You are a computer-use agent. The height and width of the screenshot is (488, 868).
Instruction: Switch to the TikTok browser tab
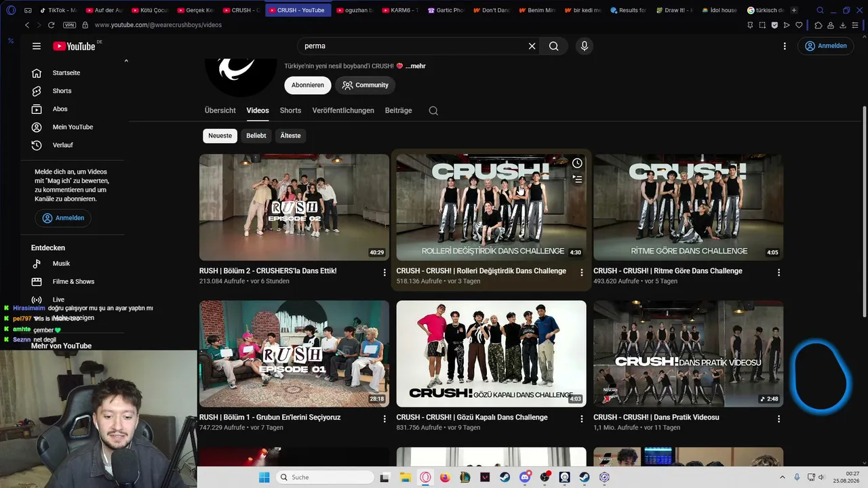click(58, 10)
